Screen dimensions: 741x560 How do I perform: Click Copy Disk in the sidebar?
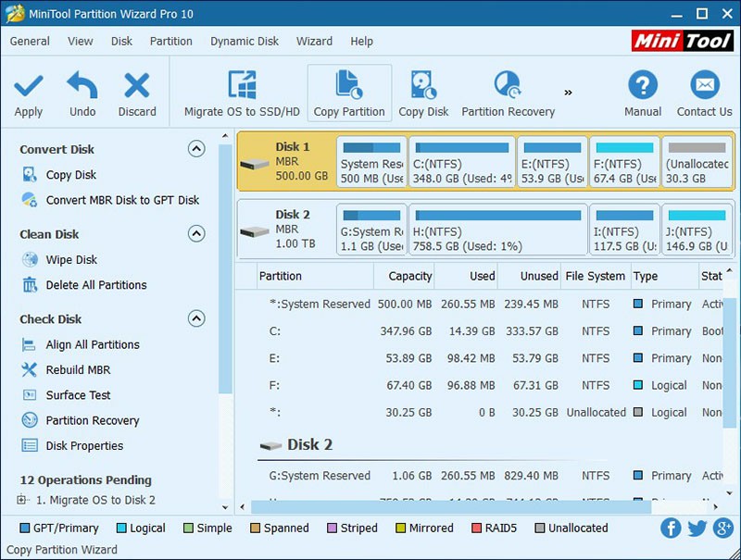tap(71, 175)
